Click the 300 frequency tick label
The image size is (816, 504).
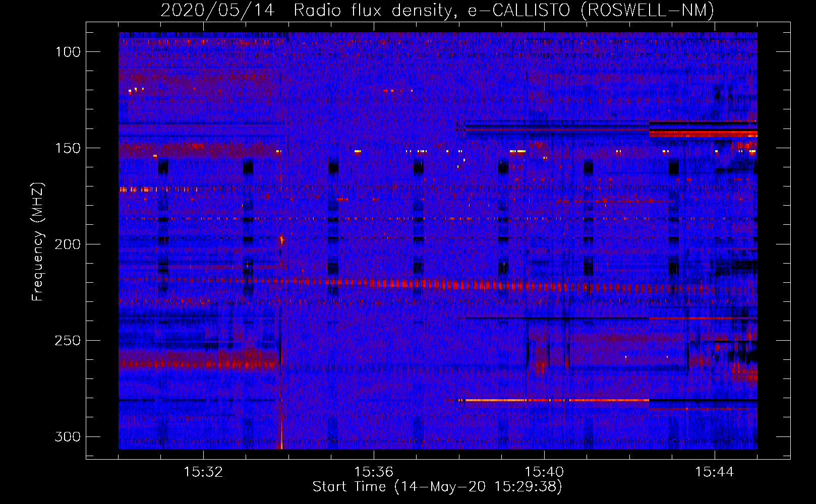(67, 436)
